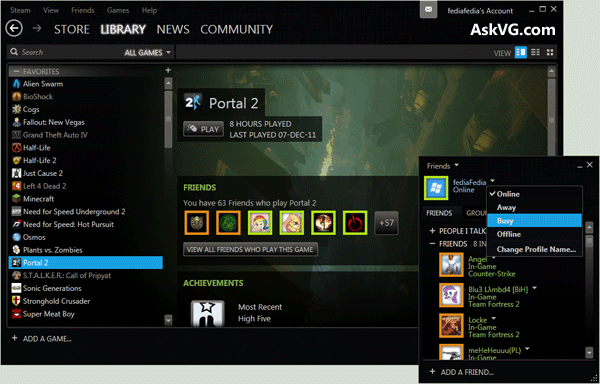Open fediafedia's Account link
Viewport: 600px width, 384px height.
click(x=480, y=11)
